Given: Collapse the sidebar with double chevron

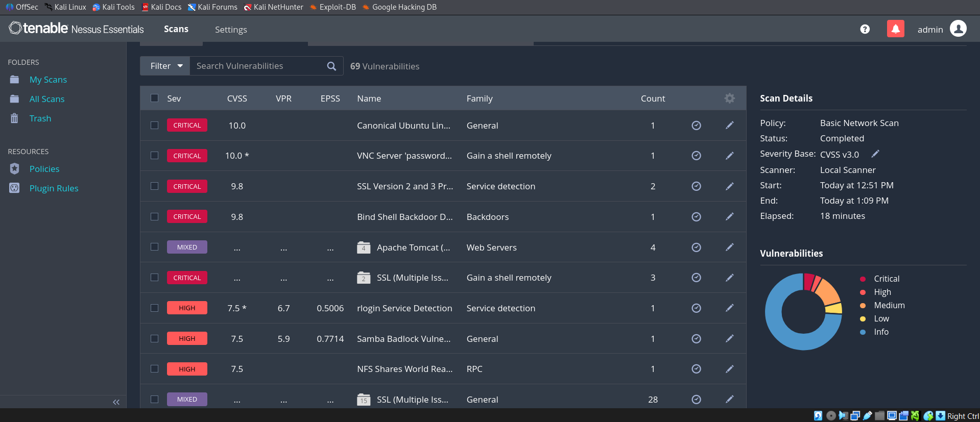Looking at the screenshot, I should coord(116,402).
